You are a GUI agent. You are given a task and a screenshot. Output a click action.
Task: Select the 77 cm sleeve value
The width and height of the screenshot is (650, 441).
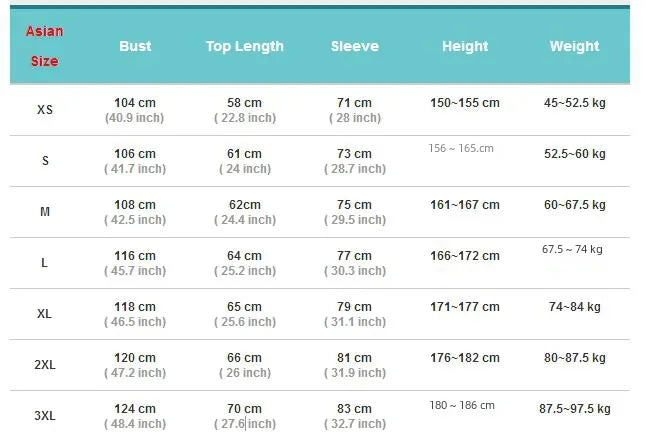click(354, 256)
